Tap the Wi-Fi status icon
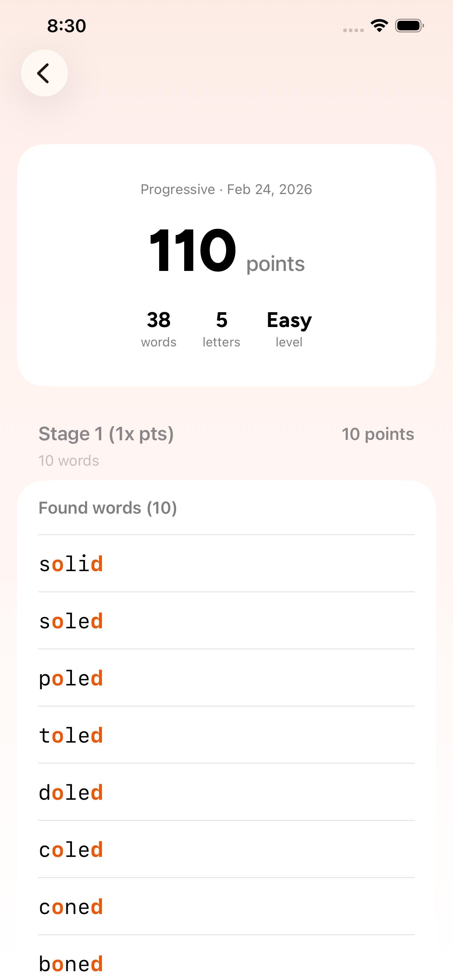453x980 pixels. click(x=379, y=25)
